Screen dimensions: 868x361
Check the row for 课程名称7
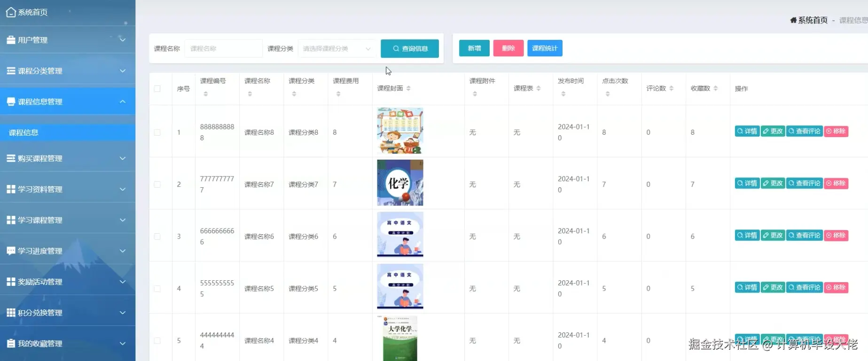(157, 184)
